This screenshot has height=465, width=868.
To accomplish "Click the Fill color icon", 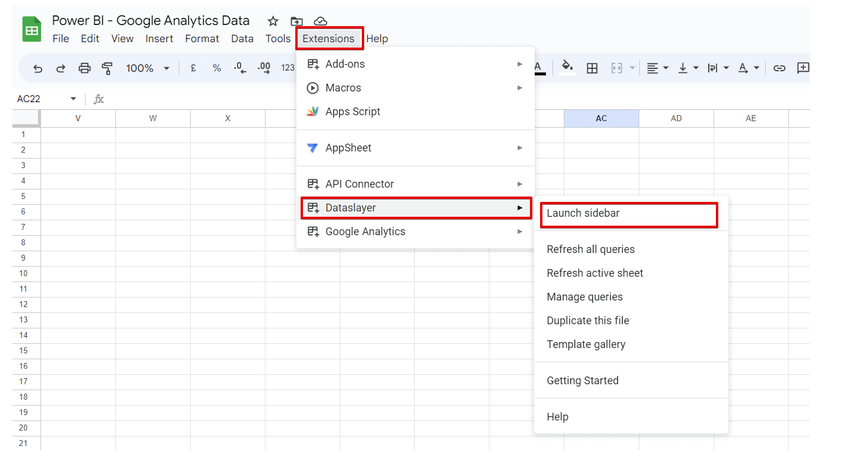I will pyautogui.click(x=567, y=68).
